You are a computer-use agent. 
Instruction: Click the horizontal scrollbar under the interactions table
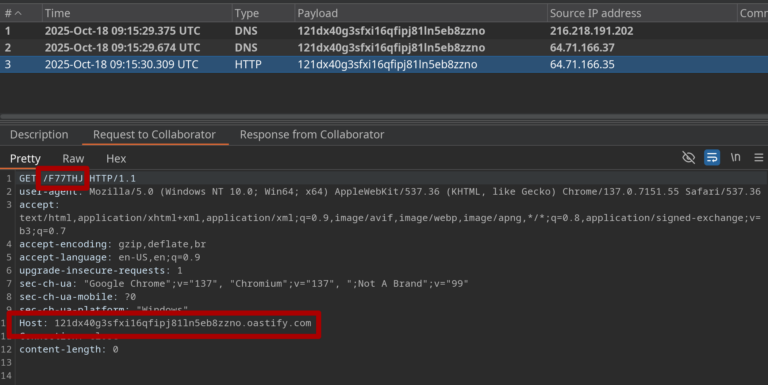pyautogui.click(x=384, y=118)
